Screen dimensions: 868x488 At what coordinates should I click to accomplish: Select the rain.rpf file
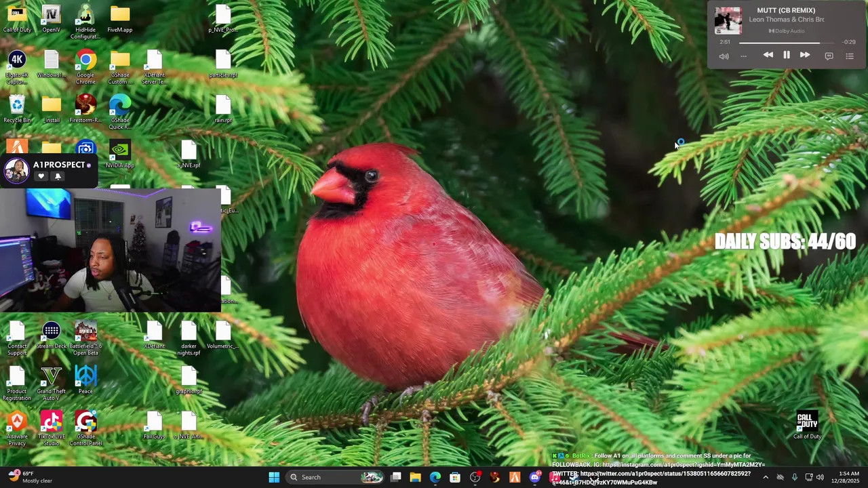point(223,109)
